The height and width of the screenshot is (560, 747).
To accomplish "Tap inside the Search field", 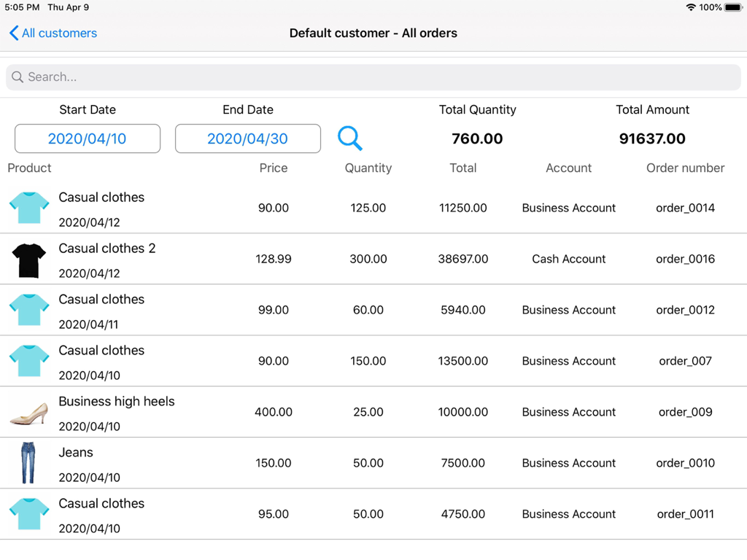I will coord(373,77).
